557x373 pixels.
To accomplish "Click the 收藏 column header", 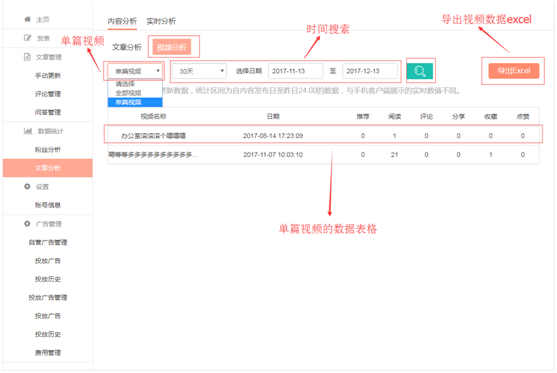I will 491,117.
